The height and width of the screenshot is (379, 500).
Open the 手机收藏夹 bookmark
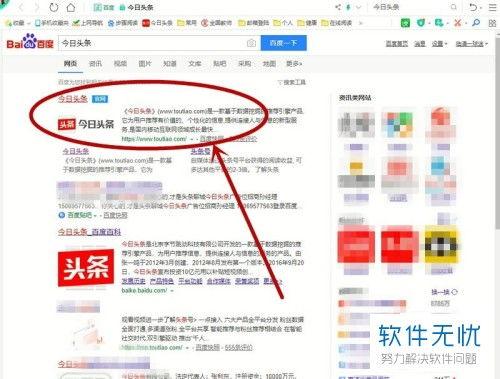point(52,23)
